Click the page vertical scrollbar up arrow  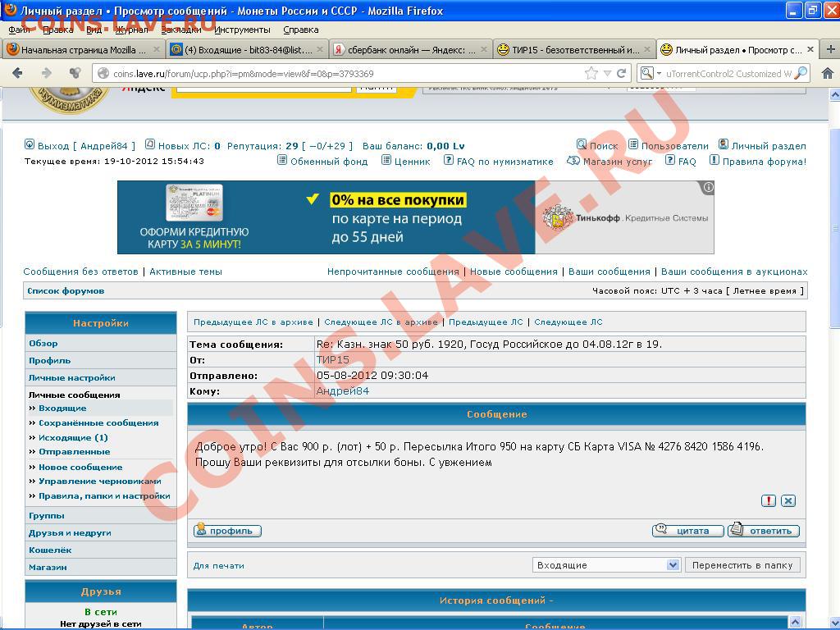point(834,95)
